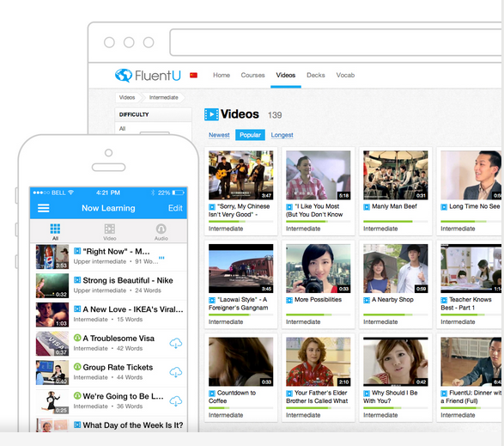Open FluentU: Dinner with a Friend thumbnail
This screenshot has height=446, width=504.
coord(471,362)
